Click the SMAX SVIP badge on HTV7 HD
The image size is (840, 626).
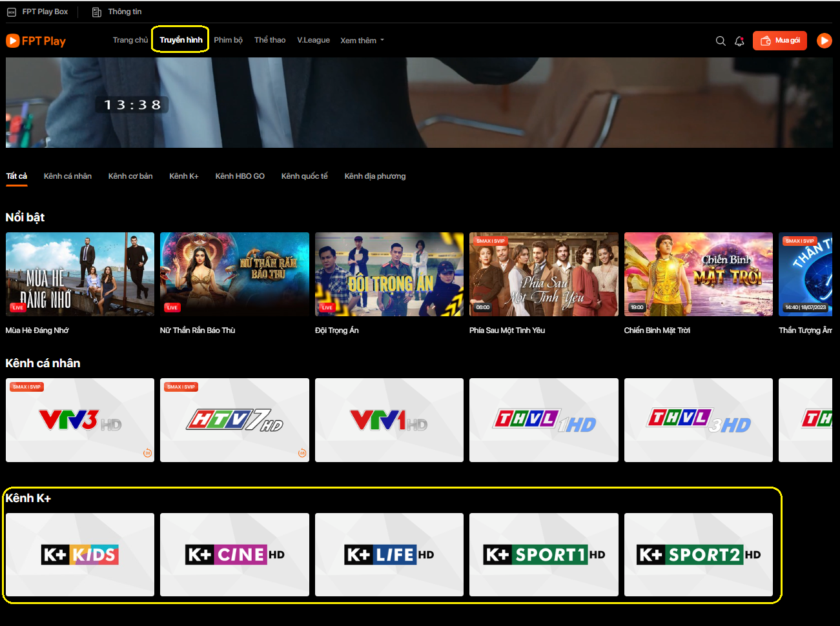(181, 387)
